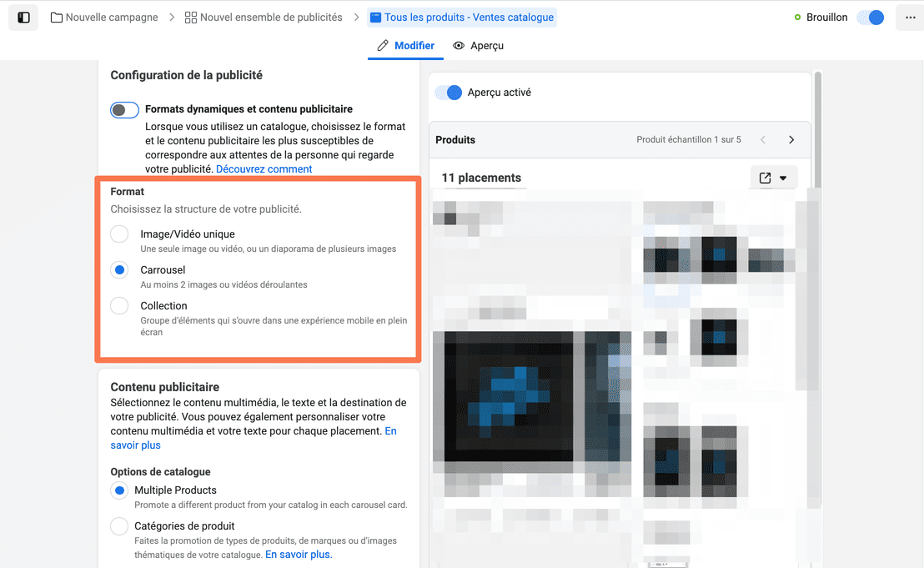
Task: Click the Nouvel ensemble de publicités grid icon
Action: click(190, 18)
